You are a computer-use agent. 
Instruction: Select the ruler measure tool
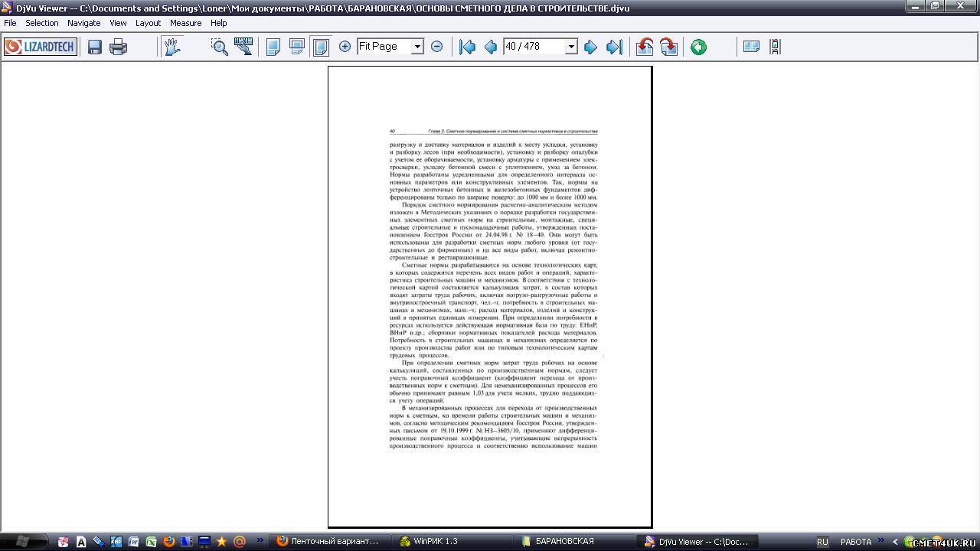[243, 47]
